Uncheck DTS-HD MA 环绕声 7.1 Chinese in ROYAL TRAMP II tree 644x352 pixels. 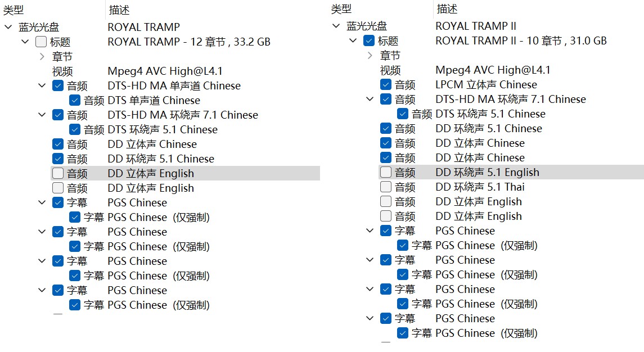(386, 99)
